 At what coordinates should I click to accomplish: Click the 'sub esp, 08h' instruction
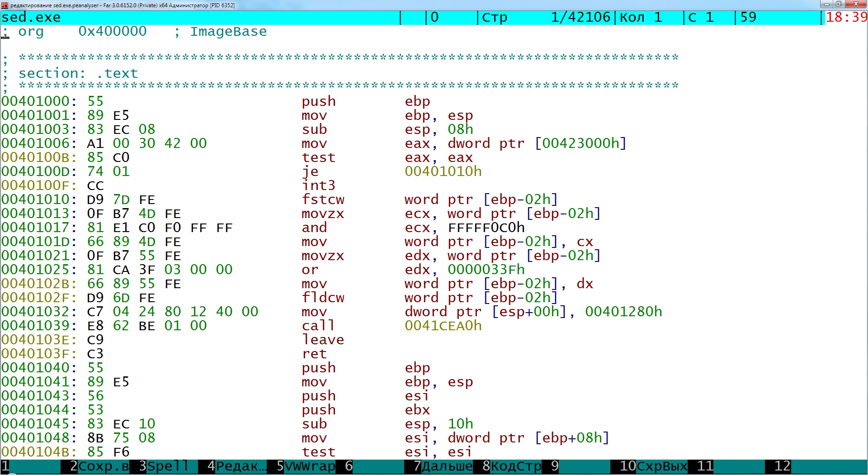(x=387, y=129)
